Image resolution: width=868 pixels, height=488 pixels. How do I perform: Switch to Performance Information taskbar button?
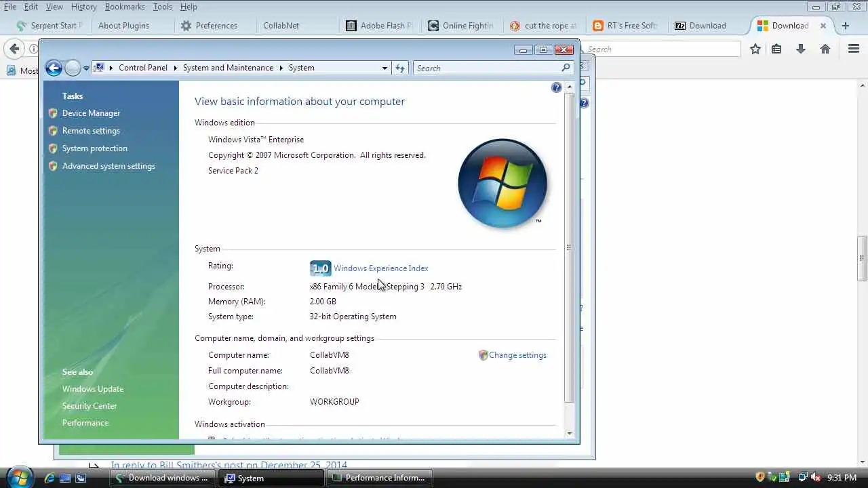click(x=378, y=478)
